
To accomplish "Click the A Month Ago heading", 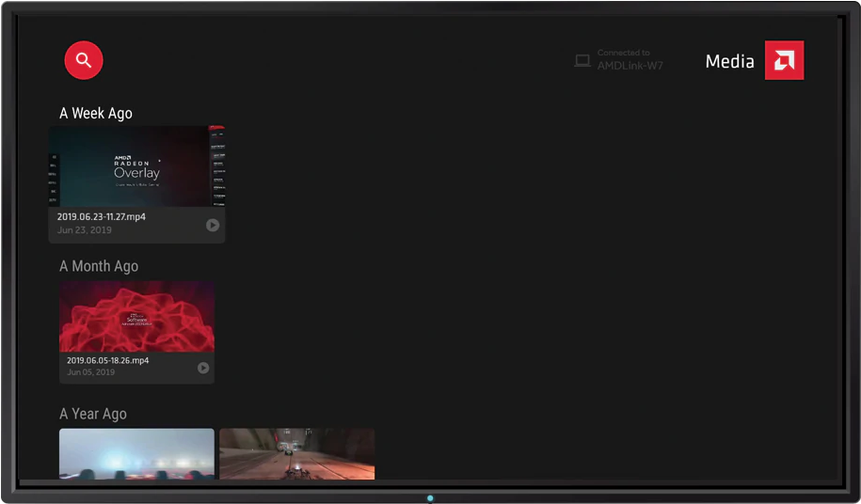I will [99, 266].
